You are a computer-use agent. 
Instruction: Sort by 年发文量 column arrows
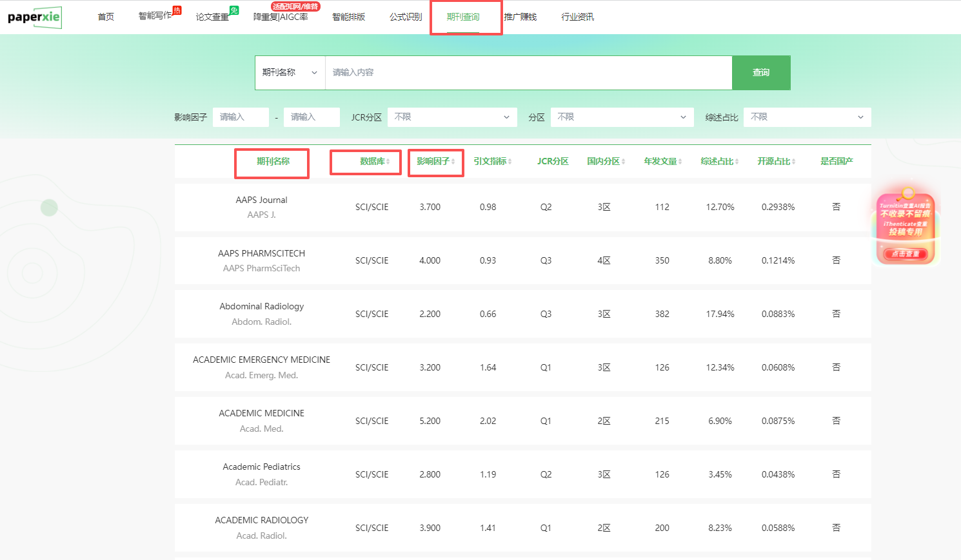680,162
